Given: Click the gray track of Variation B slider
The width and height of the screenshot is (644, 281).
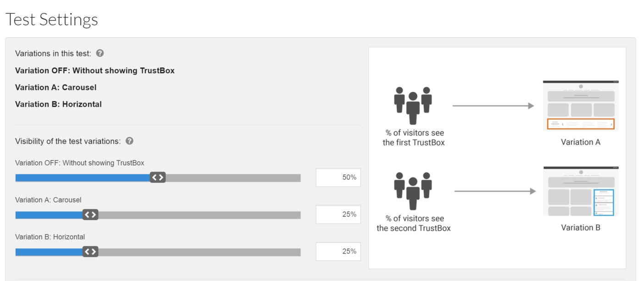Looking at the screenshot, I should pos(200,252).
